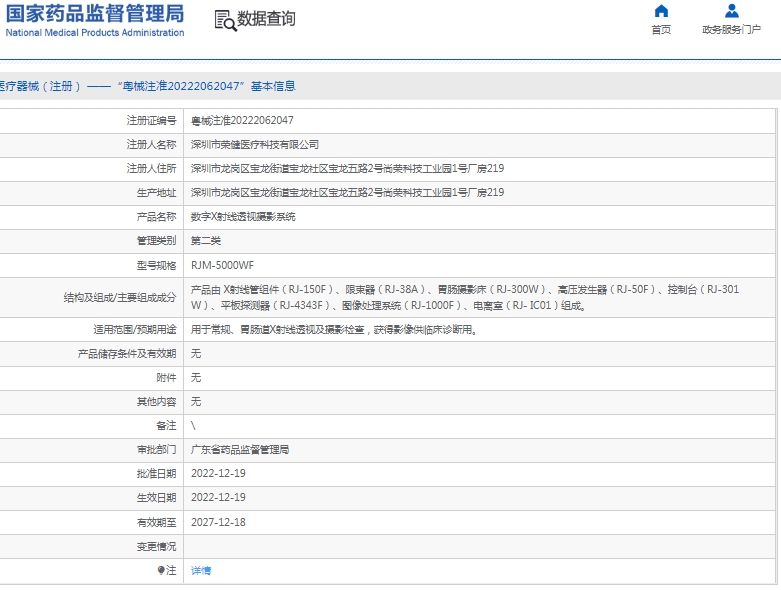
Task: Click the 型号规格 row label
Action: (x=156, y=265)
